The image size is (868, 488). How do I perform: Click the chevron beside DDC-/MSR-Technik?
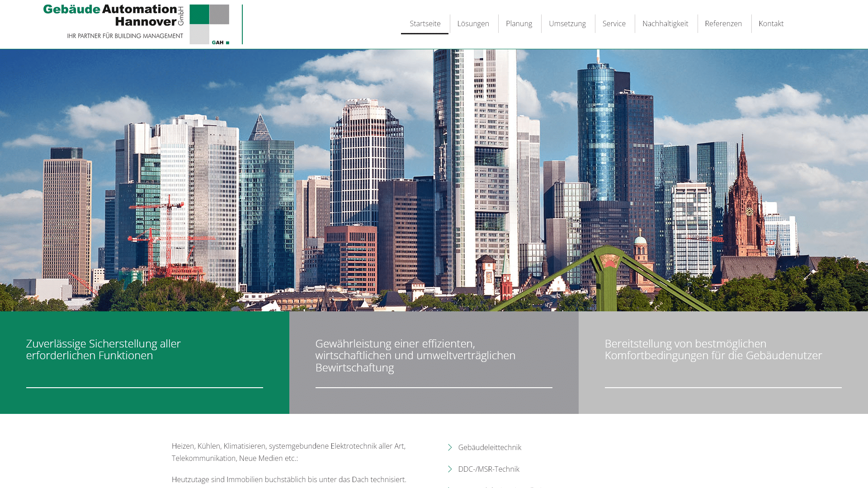click(x=450, y=469)
